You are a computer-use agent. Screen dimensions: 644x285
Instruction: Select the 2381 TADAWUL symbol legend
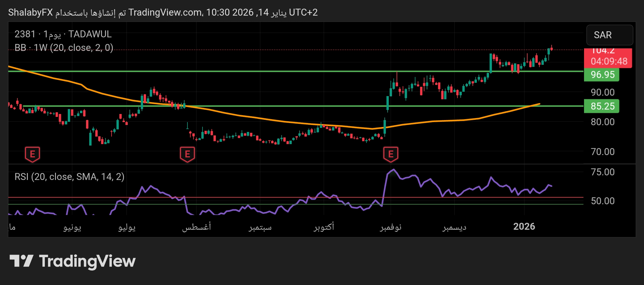pyautogui.click(x=63, y=34)
